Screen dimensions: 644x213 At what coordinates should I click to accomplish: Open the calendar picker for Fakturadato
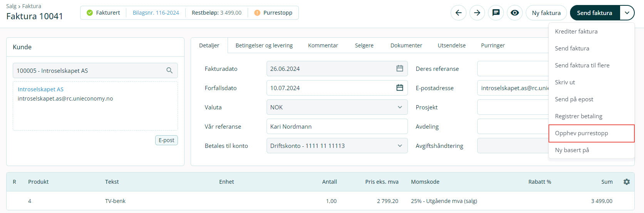pyautogui.click(x=399, y=69)
